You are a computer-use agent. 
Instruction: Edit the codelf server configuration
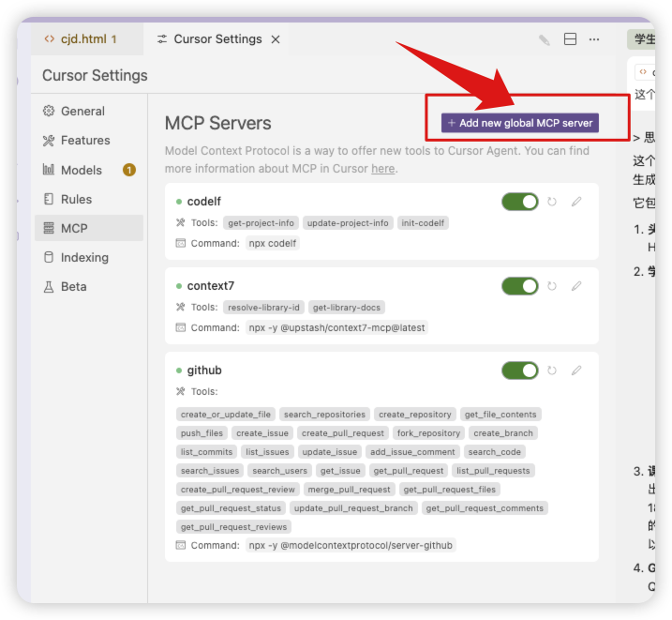(576, 202)
